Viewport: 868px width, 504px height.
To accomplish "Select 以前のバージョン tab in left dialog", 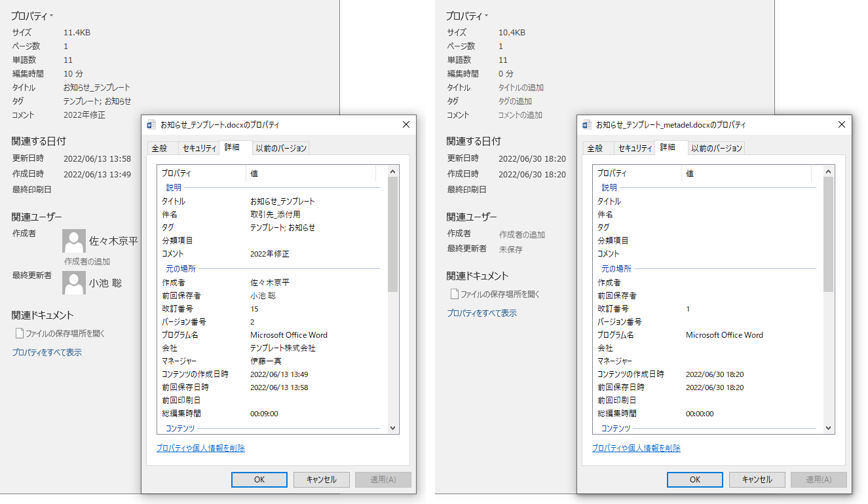I will click(x=281, y=148).
